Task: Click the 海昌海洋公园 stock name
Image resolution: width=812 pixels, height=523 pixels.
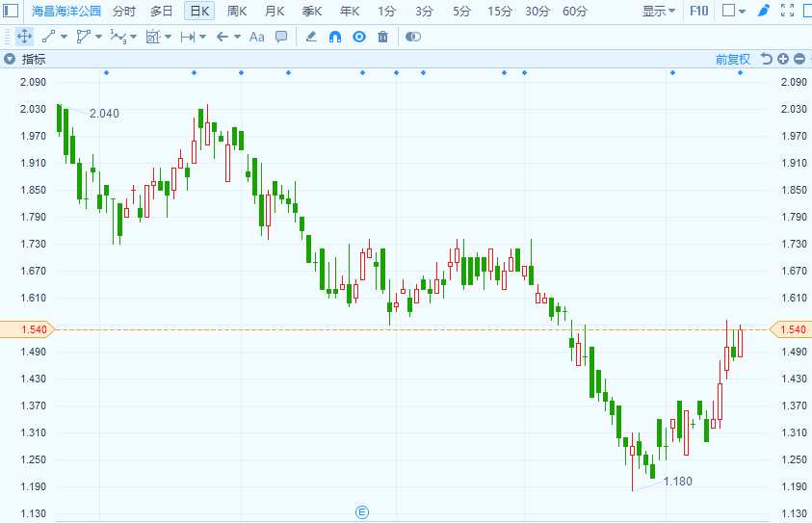Action: [x=66, y=11]
